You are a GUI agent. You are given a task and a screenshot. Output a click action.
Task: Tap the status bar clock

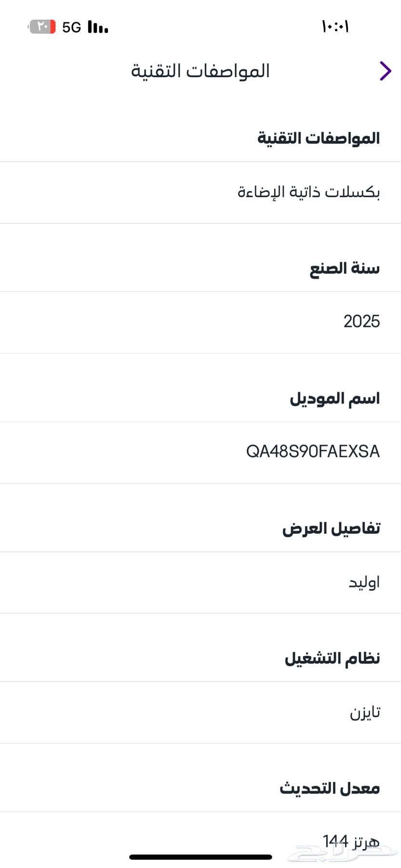(x=335, y=27)
